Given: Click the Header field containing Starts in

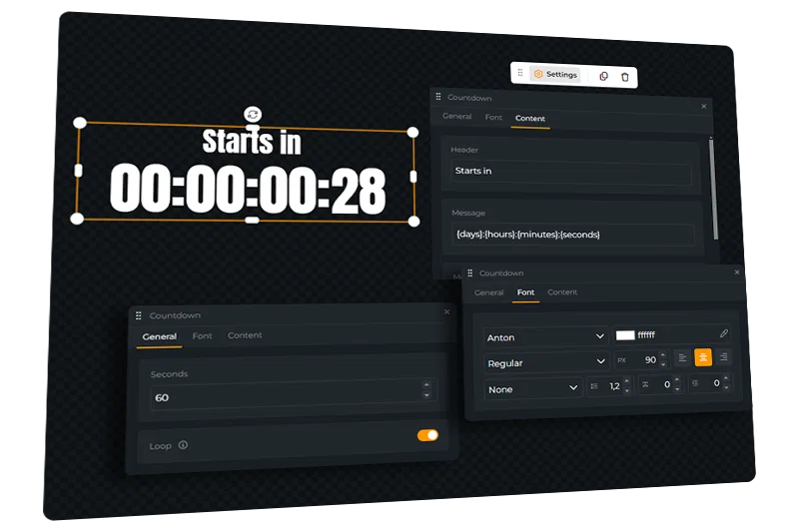Looking at the screenshot, I should pos(571,173).
